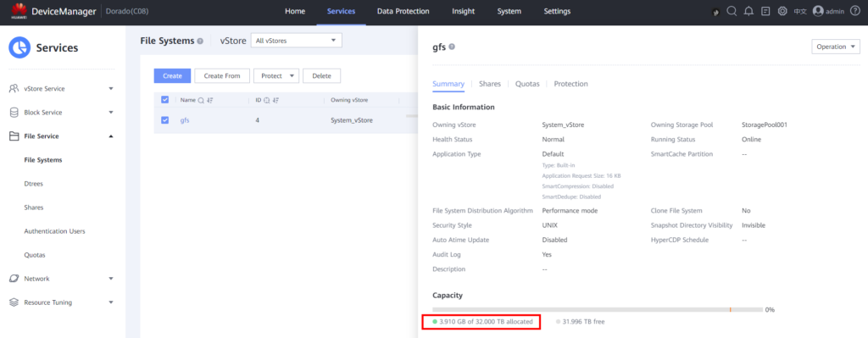The width and height of the screenshot is (868, 338).
Task: Click the Dorado(C08) device name
Action: (127, 11)
